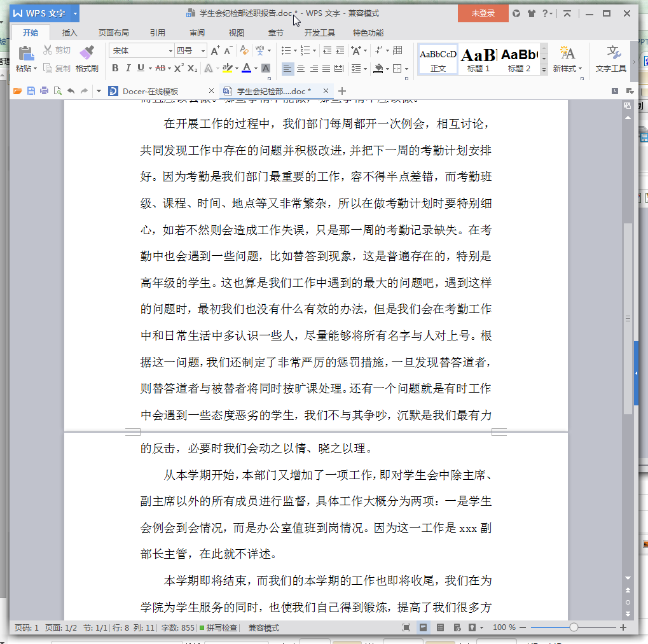The height and width of the screenshot is (644, 648).
Task: Expand the numbered list dropdown arrow
Action: pyautogui.click(x=315, y=51)
